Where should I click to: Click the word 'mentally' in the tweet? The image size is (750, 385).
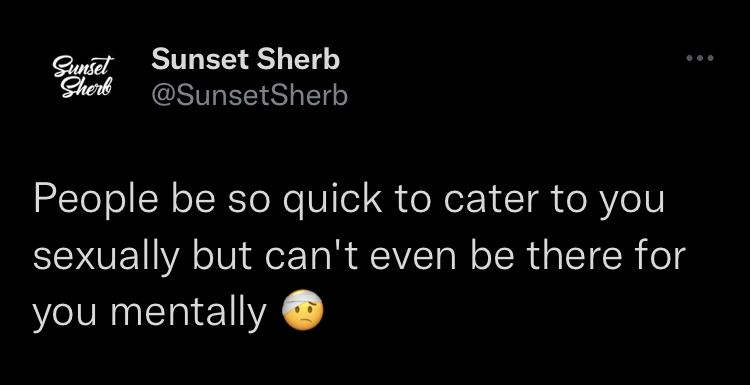188,312
